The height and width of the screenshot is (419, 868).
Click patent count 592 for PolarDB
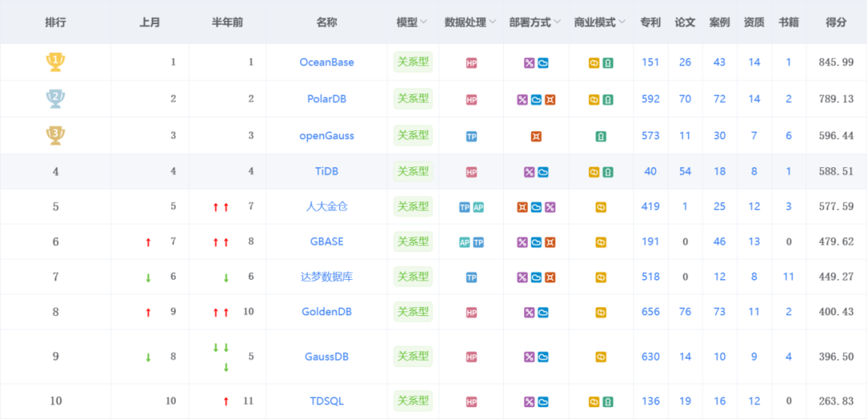pos(650,99)
